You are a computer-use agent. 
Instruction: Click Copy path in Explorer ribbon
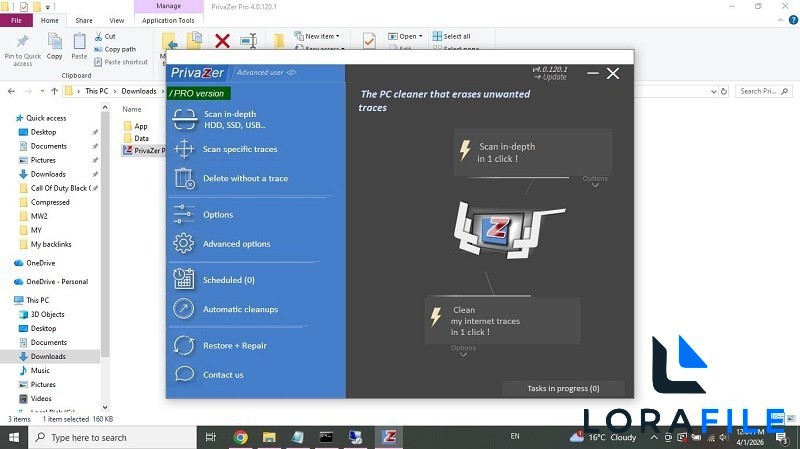tap(115, 49)
